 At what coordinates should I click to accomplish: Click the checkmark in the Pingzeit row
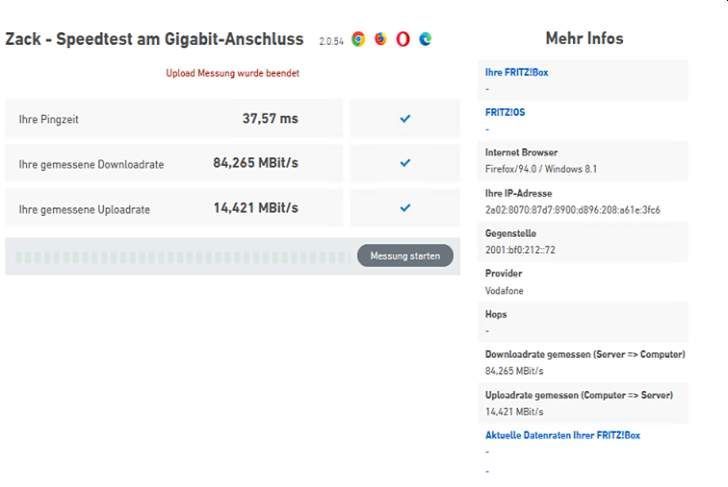[405, 119]
